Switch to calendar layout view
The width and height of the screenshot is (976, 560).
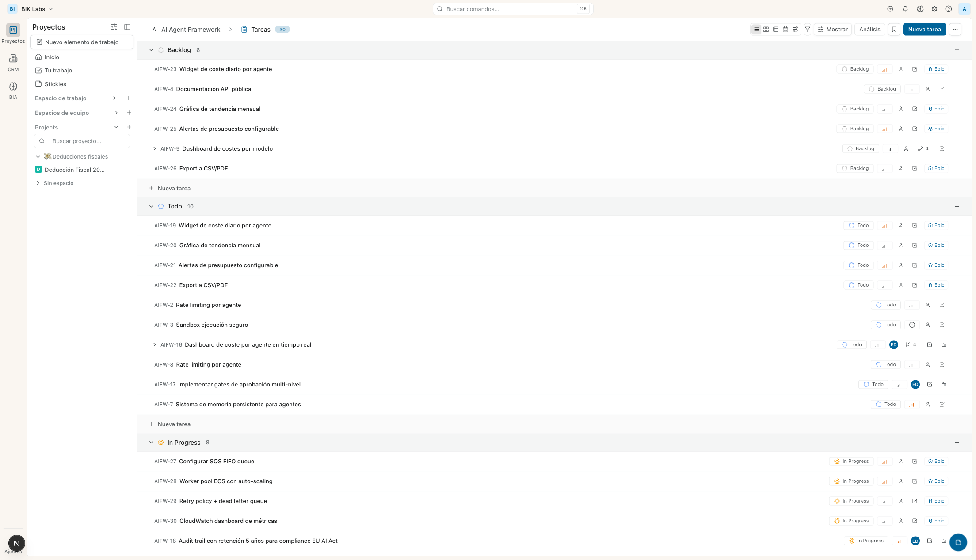785,30
